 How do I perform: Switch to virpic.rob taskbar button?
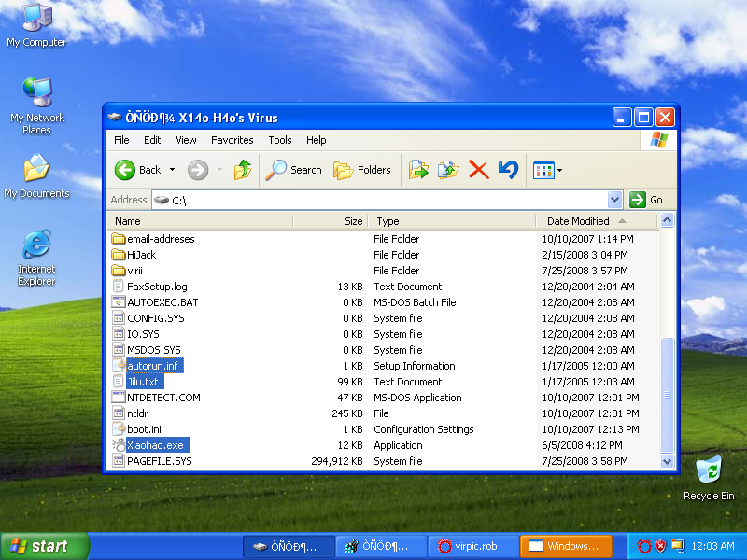(x=473, y=546)
